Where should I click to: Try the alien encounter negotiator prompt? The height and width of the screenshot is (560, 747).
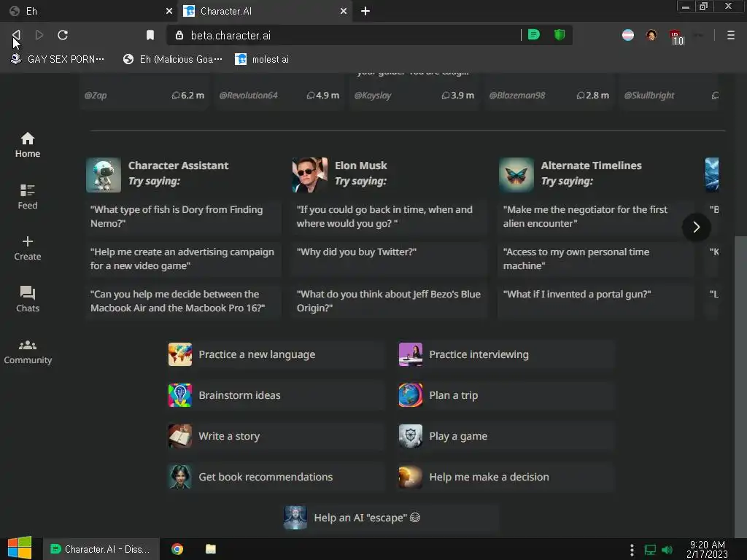[596, 217]
